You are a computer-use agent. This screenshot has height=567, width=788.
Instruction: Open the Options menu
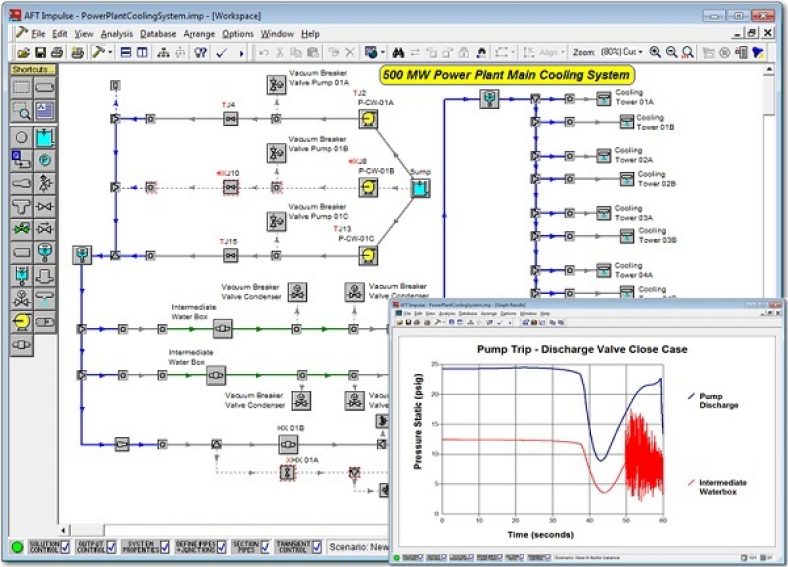238,34
